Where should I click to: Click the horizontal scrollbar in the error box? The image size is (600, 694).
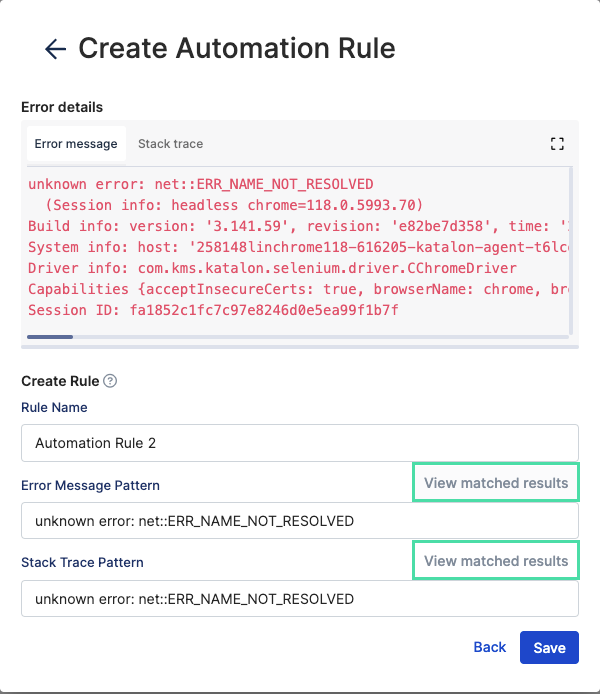tap(50, 336)
